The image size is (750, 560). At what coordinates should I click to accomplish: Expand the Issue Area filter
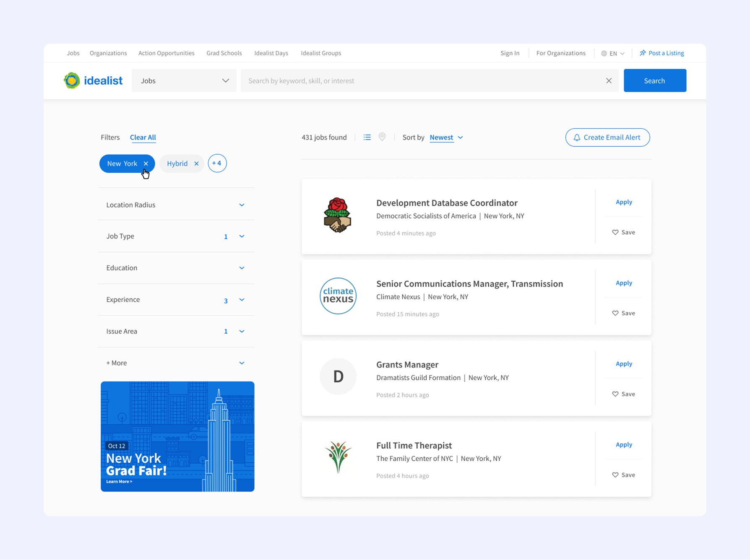coord(176,331)
